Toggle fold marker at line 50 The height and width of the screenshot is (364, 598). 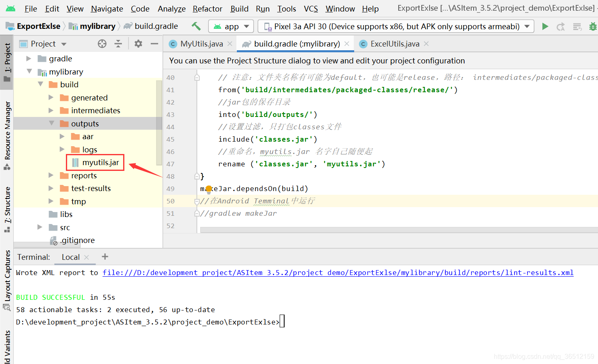coord(197,201)
